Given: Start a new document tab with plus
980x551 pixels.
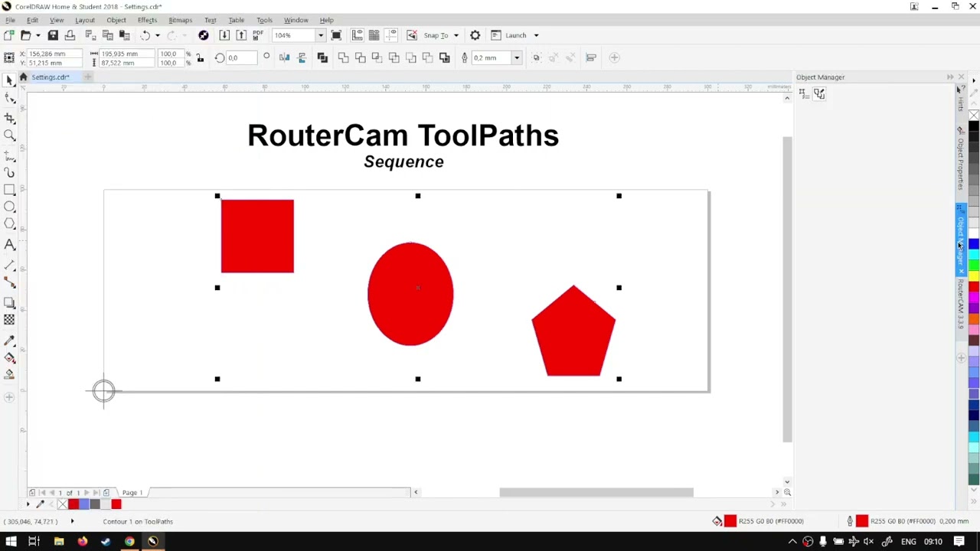Looking at the screenshot, I should tap(88, 77).
